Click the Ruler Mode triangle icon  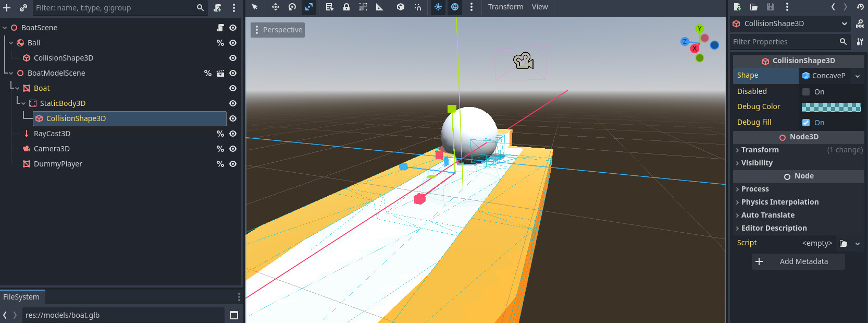click(380, 7)
